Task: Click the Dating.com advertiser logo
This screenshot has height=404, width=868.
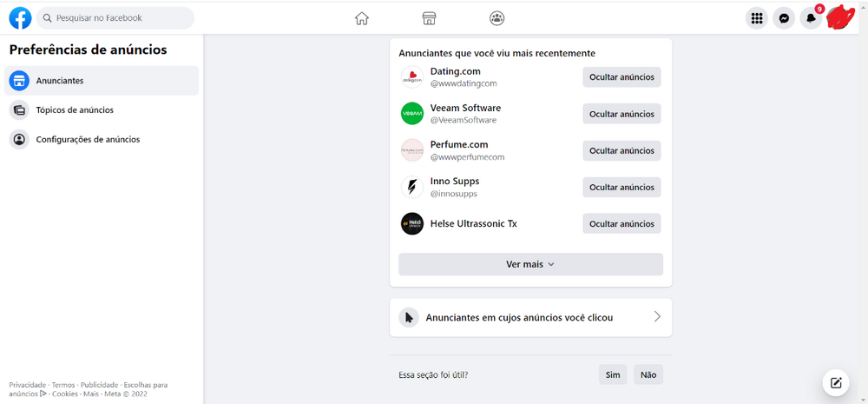Action: (411, 77)
